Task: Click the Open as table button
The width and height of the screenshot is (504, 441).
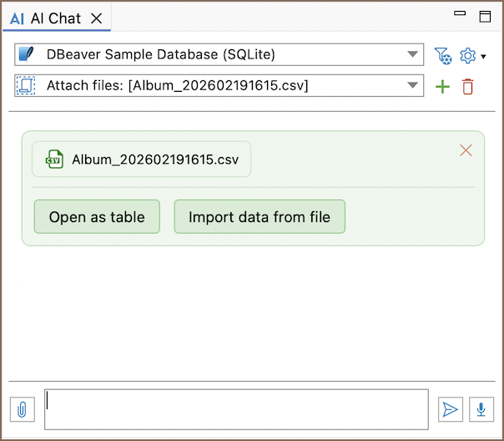Action: tap(97, 217)
